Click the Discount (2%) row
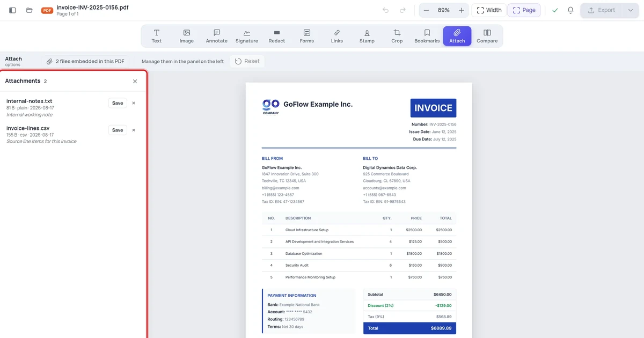Screen dimensions: 644x338 coord(409,305)
